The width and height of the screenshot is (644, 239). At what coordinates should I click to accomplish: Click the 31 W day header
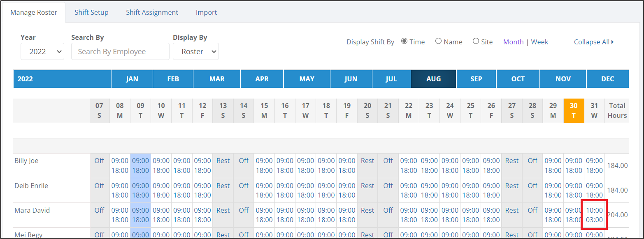pyautogui.click(x=594, y=110)
